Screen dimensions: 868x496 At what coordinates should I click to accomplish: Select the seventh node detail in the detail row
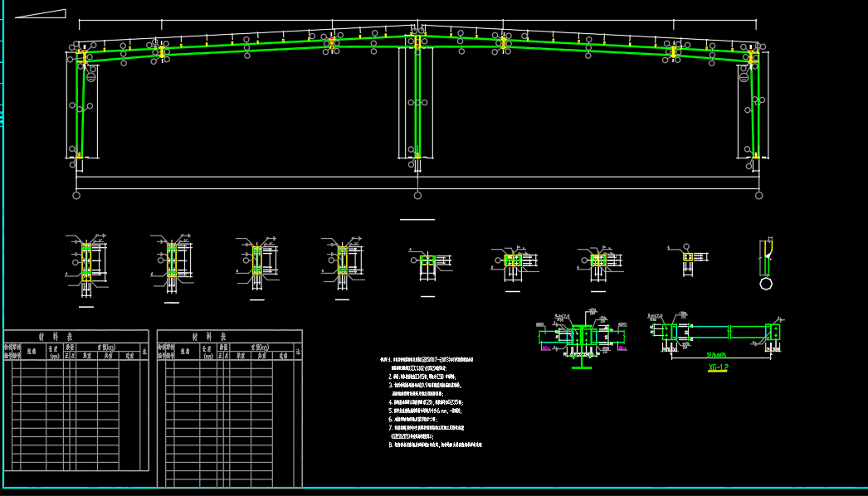coord(598,260)
